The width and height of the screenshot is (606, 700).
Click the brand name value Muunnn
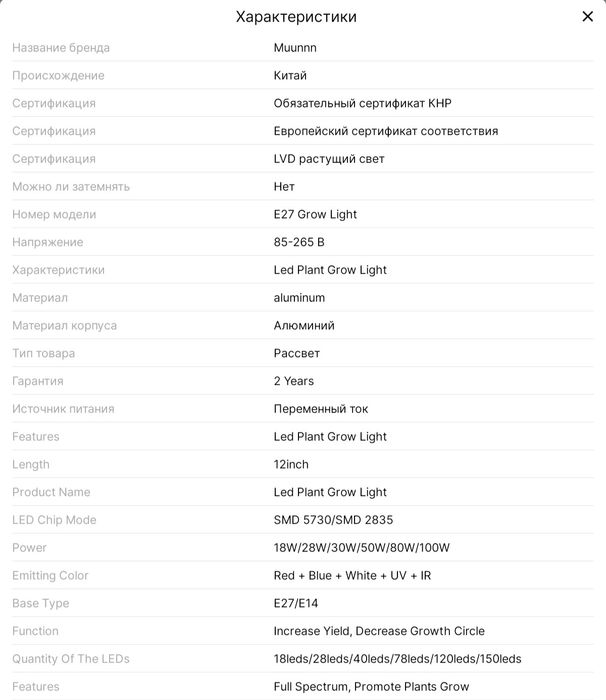295,47
